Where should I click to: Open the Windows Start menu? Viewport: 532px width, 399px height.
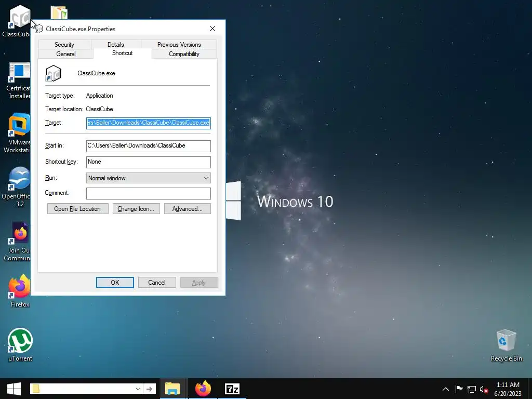pyautogui.click(x=14, y=389)
